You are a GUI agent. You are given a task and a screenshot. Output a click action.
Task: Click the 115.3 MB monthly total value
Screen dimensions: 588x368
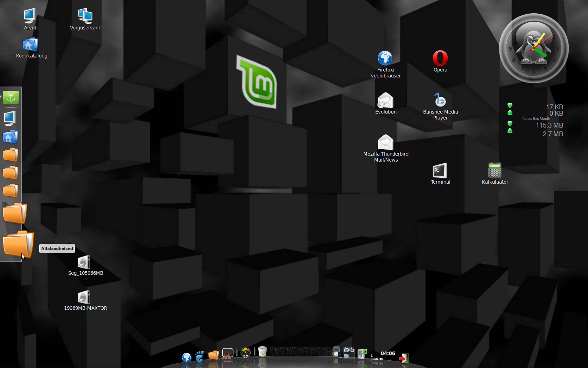pyautogui.click(x=549, y=125)
